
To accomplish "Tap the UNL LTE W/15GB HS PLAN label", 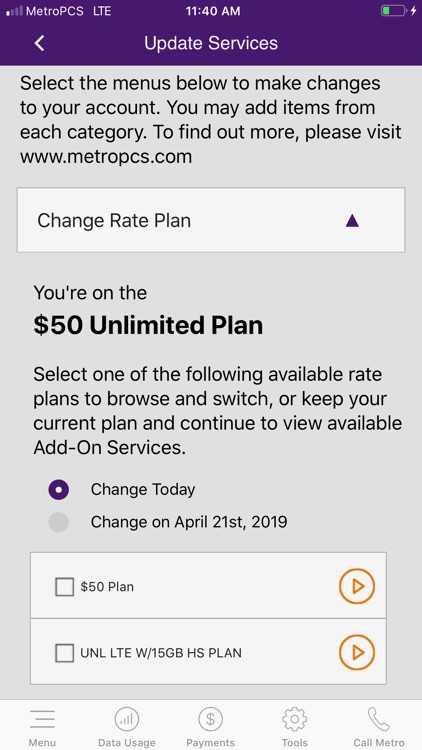I will pos(161,653).
